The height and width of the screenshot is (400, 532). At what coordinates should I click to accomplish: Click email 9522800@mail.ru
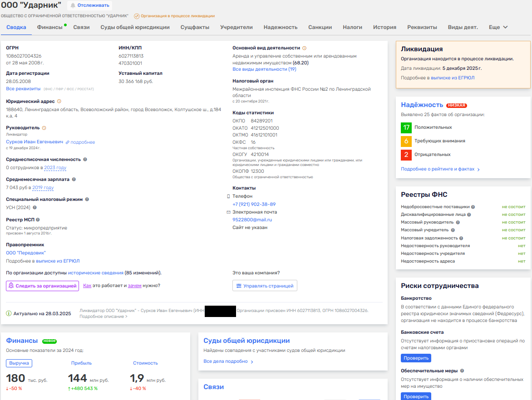(x=252, y=220)
